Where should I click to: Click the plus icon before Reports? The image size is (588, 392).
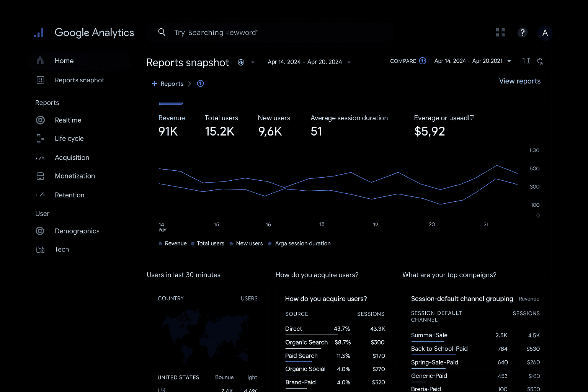point(154,83)
